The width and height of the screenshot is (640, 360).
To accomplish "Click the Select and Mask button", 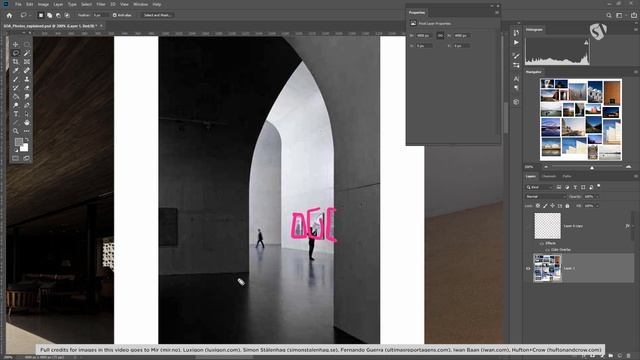I will [x=157, y=15].
